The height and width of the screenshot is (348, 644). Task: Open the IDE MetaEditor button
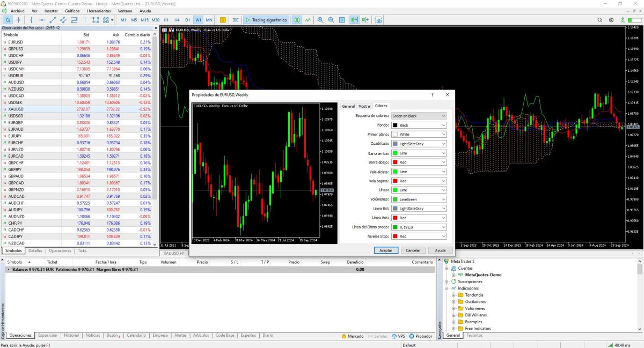pos(235,20)
